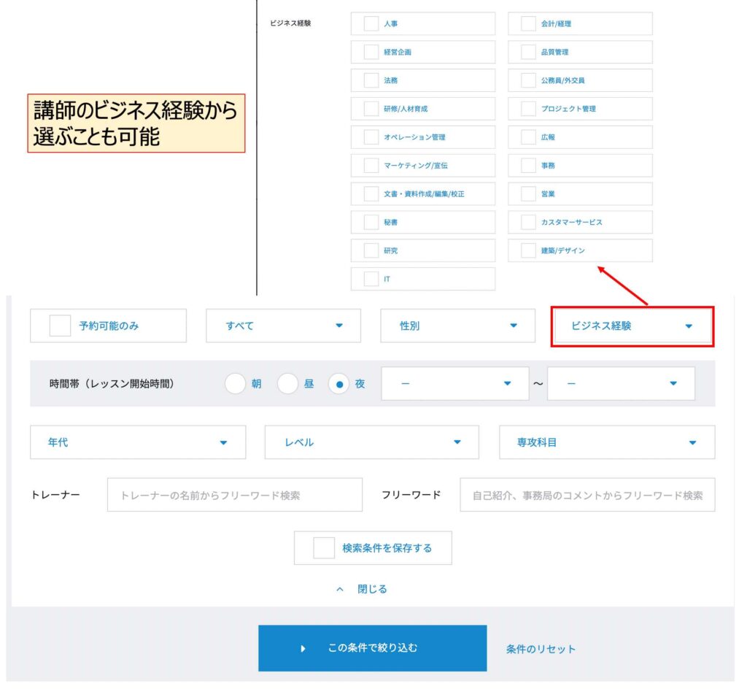This screenshot has width=747, height=700.
Task: Enable the 予約可能のみ checkbox
Action: [x=60, y=326]
